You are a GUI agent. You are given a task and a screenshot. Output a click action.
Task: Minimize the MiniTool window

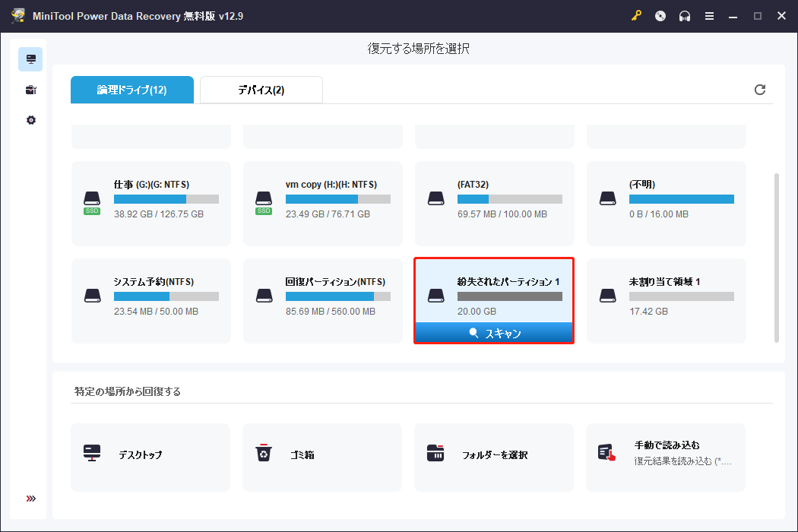[x=733, y=16]
